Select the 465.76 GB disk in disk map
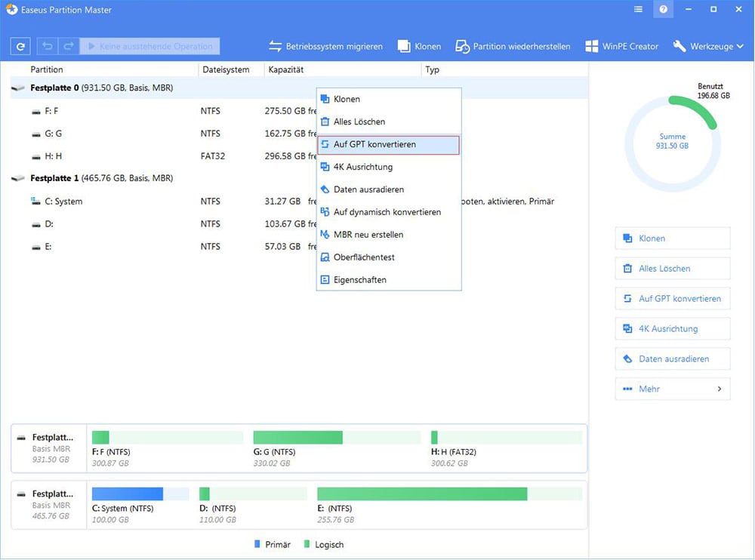The image size is (755, 560). (x=48, y=505)
